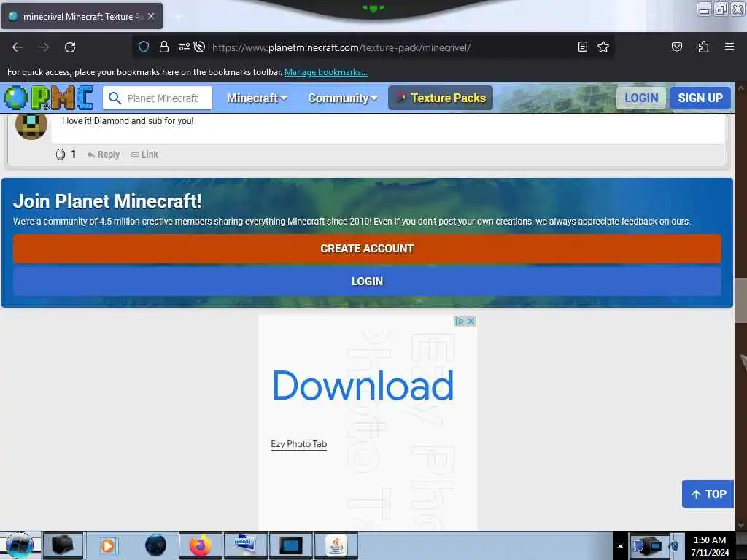Click the search magnifier icon

pos(115,98)
